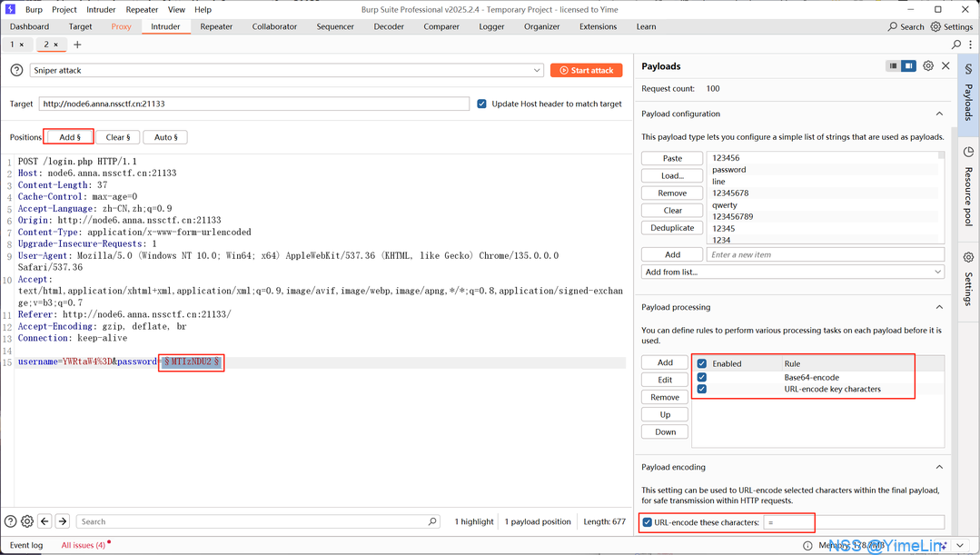
Task: Add a new Intruder tab with plus
Action: point(77,45)
